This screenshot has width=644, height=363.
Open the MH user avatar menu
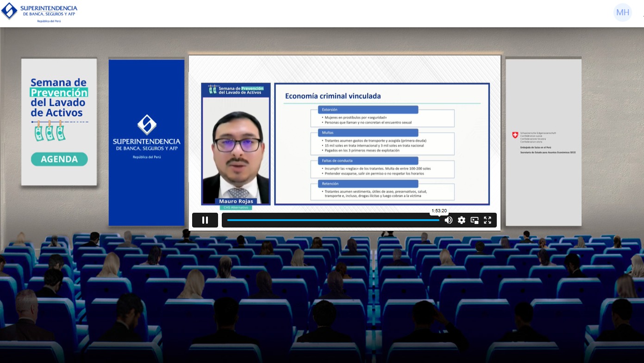622,12
